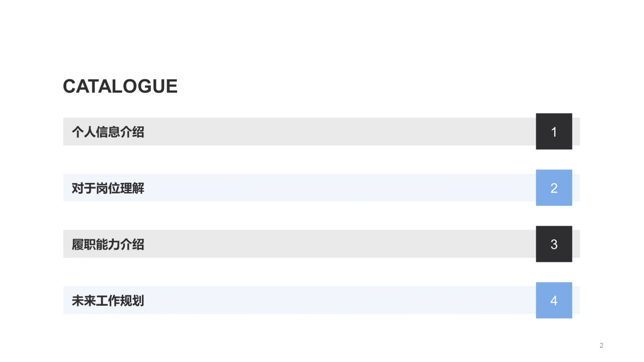Click empty middle of fourth light-blue bar
This screenshot has height=362, width=644.
tap(340, 300)
